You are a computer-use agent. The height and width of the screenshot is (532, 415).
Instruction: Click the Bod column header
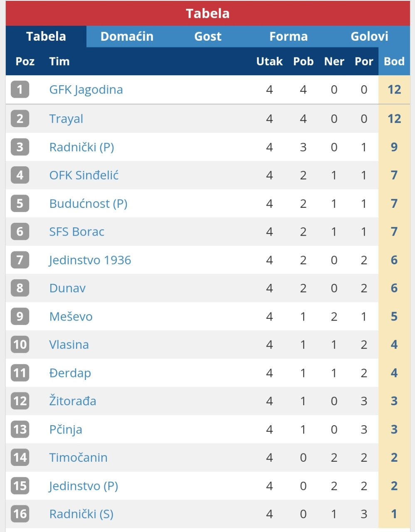click(394, 62)
